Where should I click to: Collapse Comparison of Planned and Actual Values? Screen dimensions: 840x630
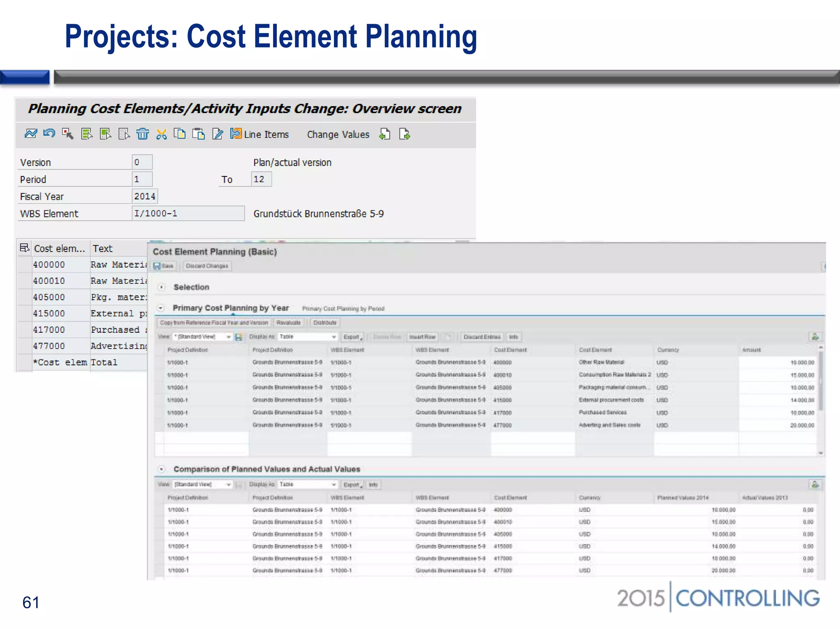coord(162,469)
